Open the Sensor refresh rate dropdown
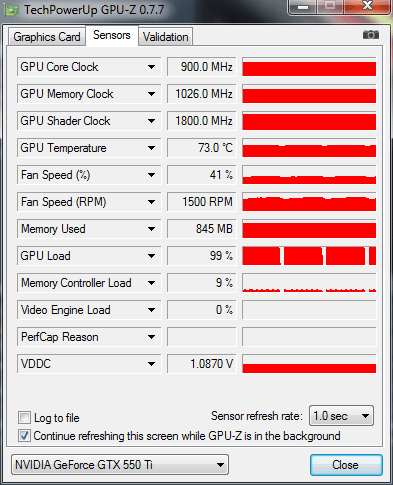 (x=341, y=416)
